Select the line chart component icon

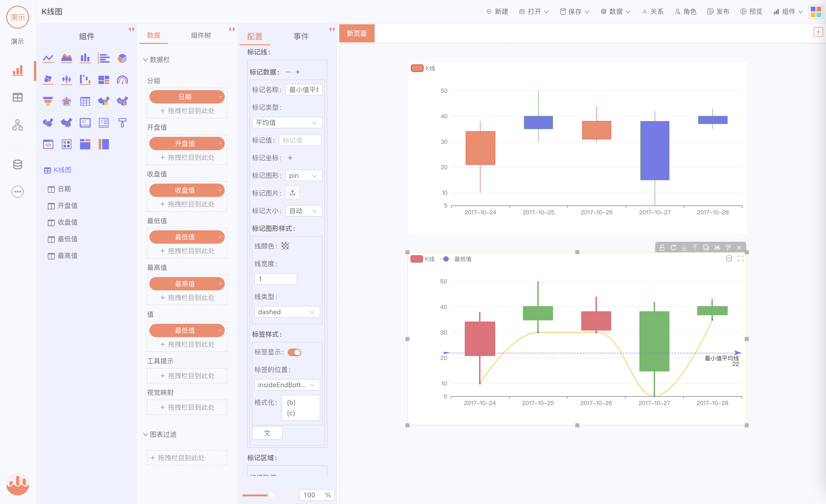[x=48, y=59]
